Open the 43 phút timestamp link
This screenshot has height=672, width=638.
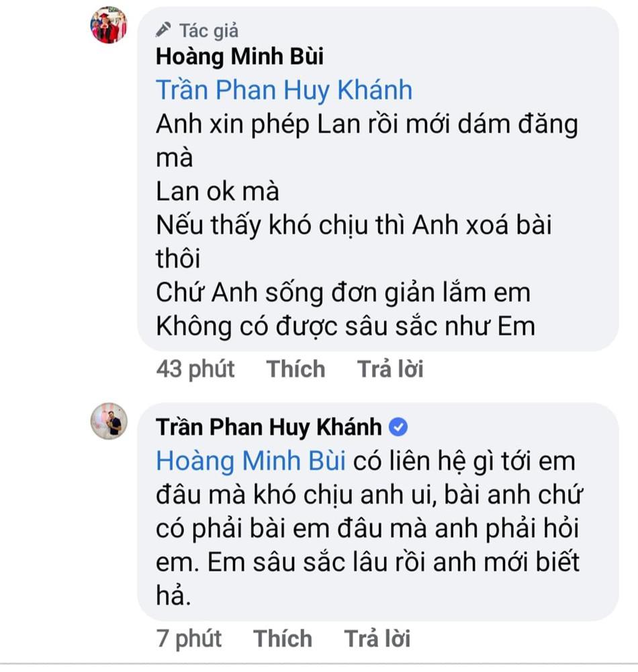tap(195, 368)
